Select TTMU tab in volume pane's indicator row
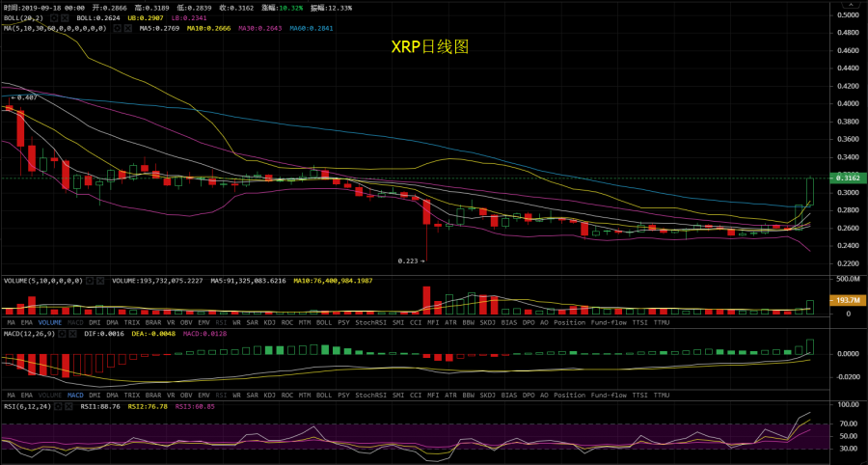The height and width of the screenshot is (465, 868). (x=662, y=321)
